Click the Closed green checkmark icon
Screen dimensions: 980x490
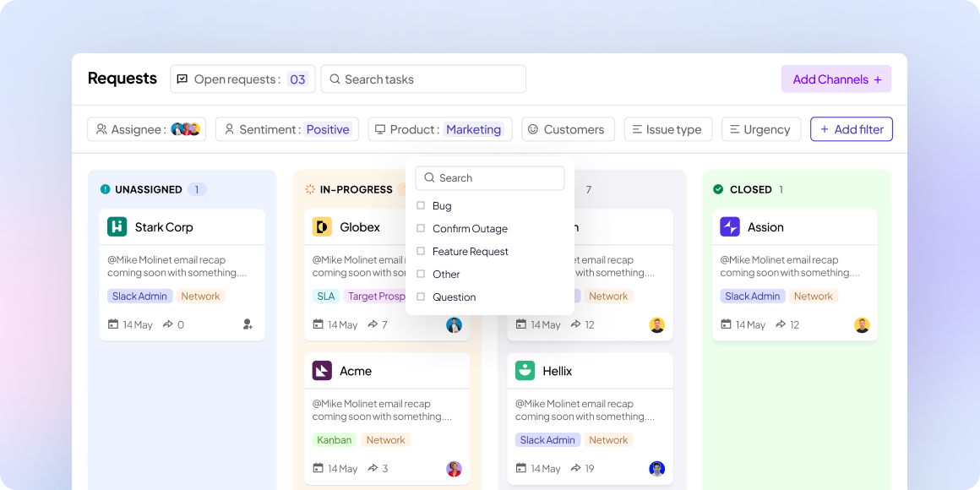[x=718, y=189]
